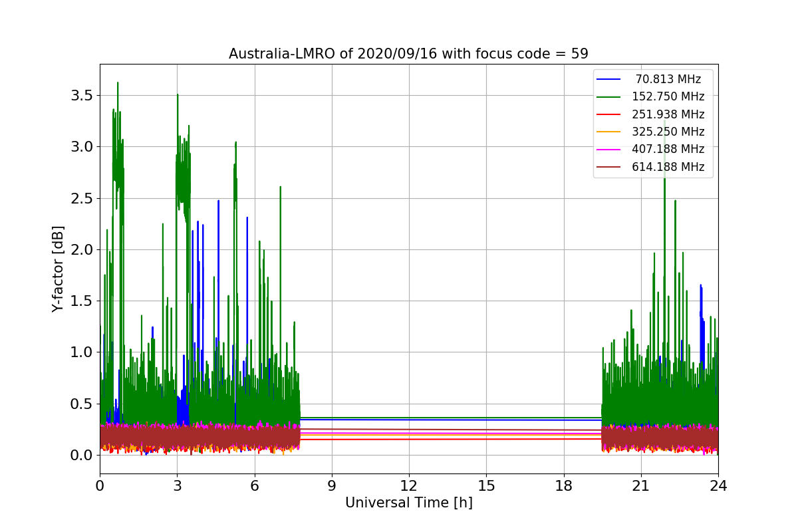Click x-axis tick label 24
Screen dimensions: 798x532
pos(718,485)
